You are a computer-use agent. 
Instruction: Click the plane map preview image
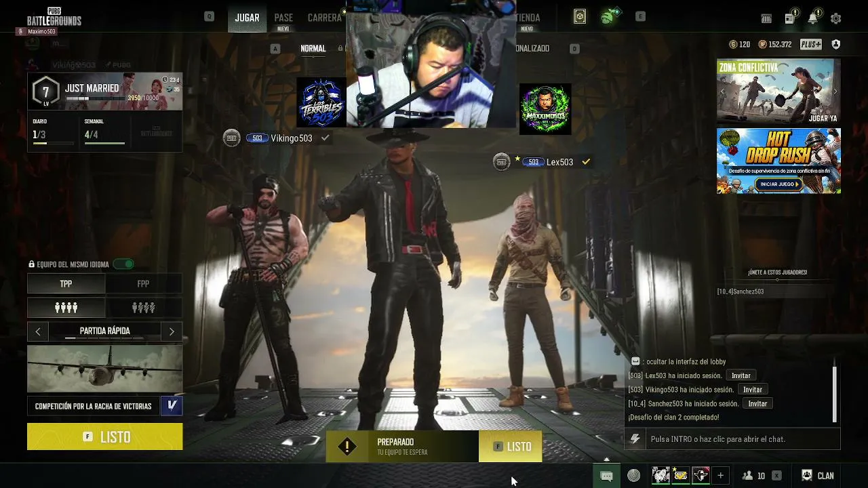(105, 369)
